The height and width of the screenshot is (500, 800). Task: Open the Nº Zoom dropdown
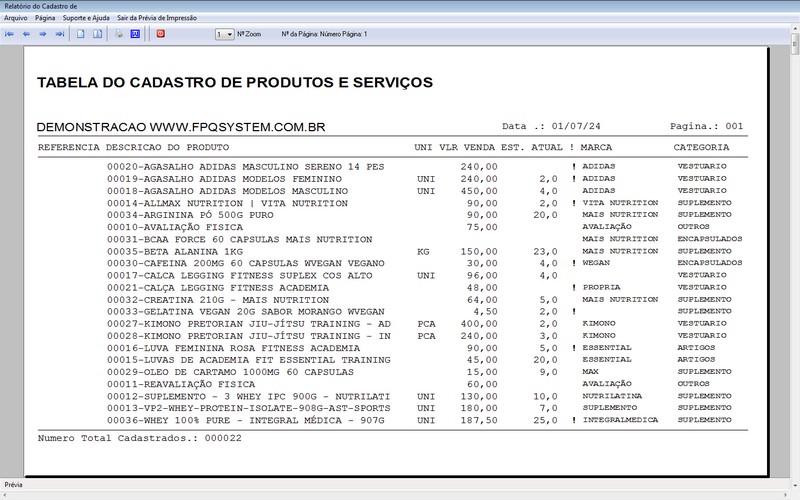coord(224,34)
